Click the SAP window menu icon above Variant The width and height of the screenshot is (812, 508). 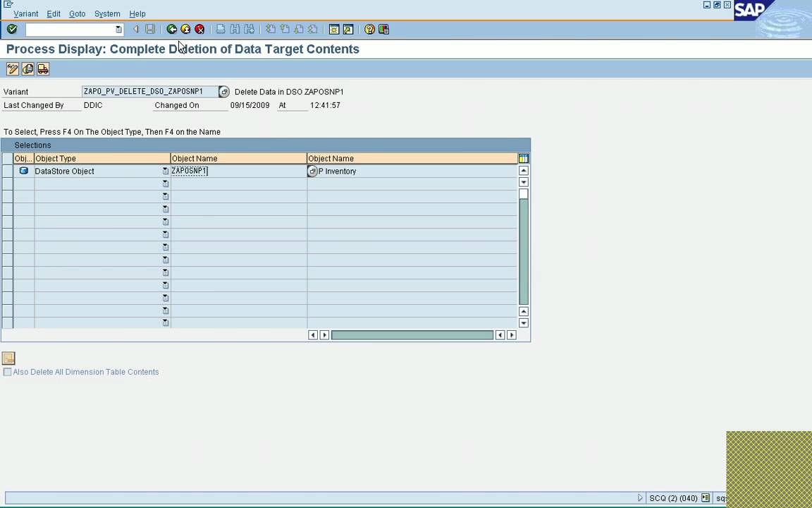tap(8, 4)
